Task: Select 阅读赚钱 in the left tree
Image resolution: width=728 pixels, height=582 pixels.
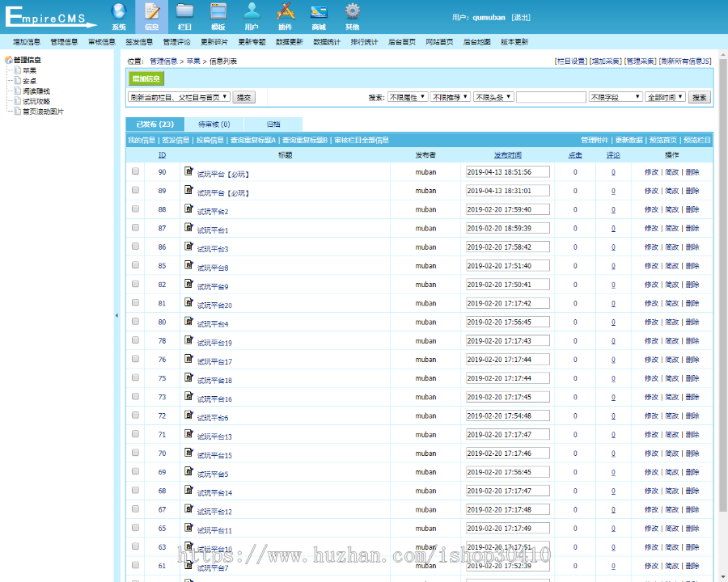Action: click(36, 91)
